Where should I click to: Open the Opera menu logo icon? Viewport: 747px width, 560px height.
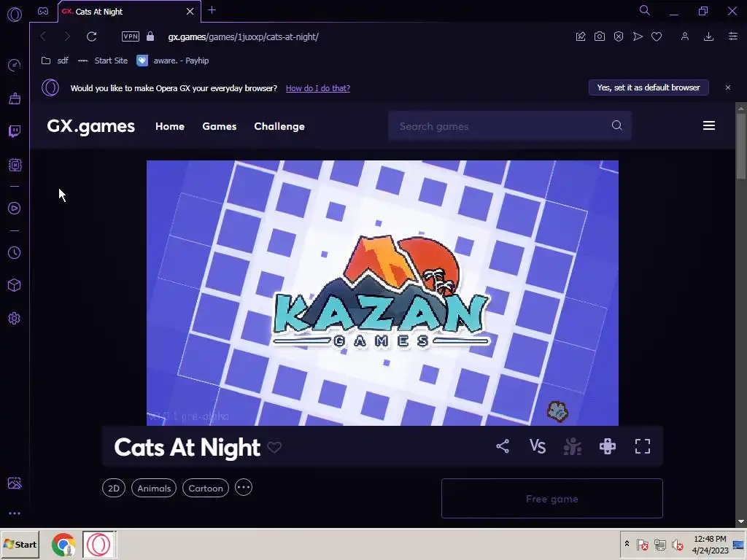click(x=15, y=15)
